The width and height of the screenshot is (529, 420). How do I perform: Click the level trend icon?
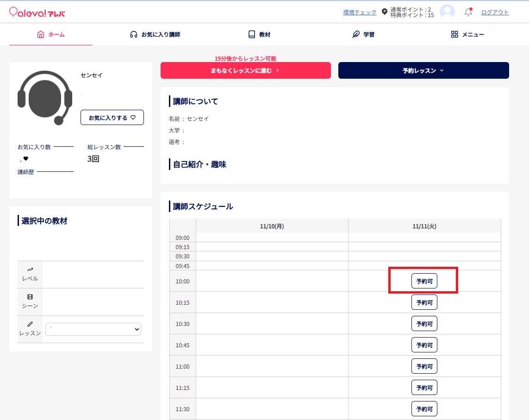30,270
